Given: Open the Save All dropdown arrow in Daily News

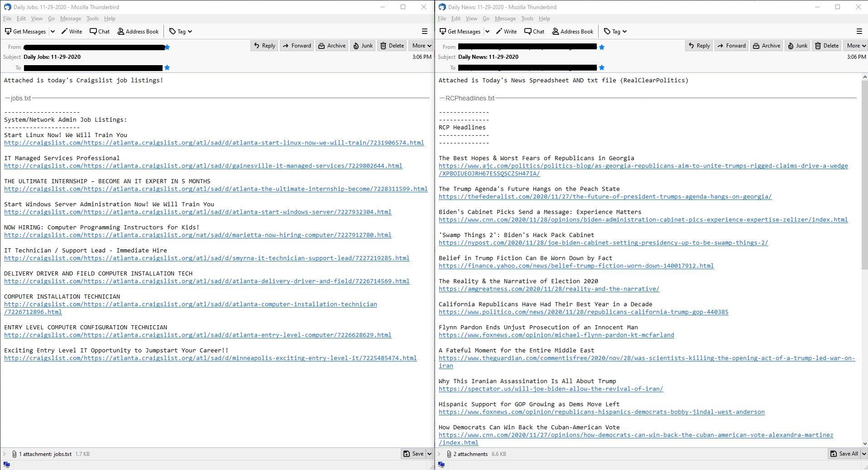Looking at the screenshot, I should [x=864, y=454].
